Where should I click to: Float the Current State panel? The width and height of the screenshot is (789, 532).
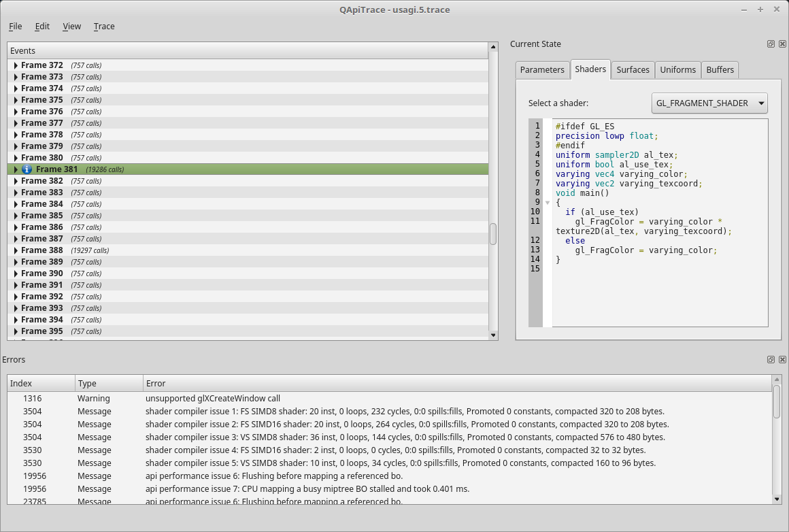pos(771,44)
